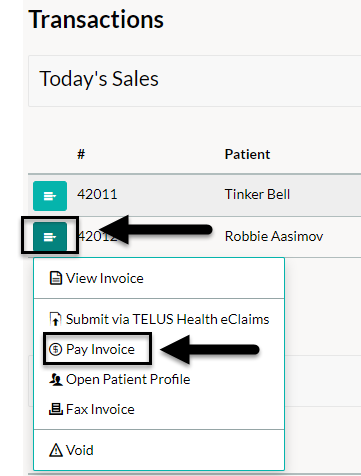This screenshot has width=361, height=476.
Task: Click the # column header
Action: (81, 154)
